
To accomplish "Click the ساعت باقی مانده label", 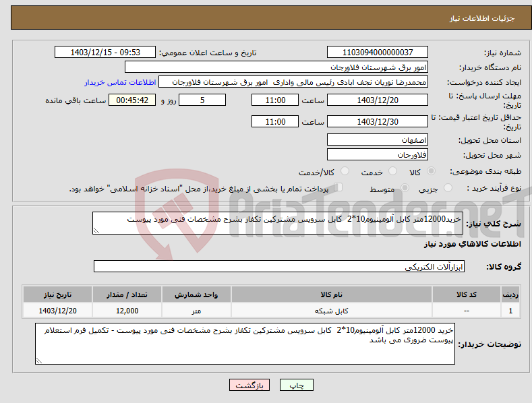I will [x=76, y=101].
